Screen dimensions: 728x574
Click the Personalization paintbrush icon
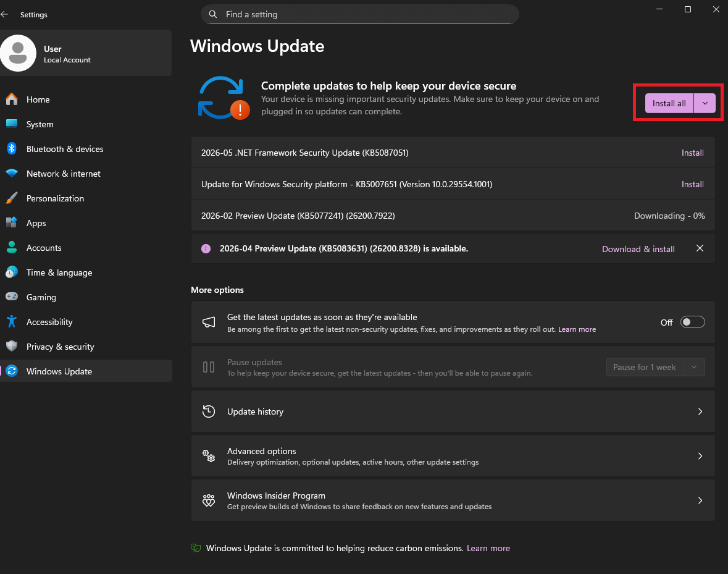[12, 198]
